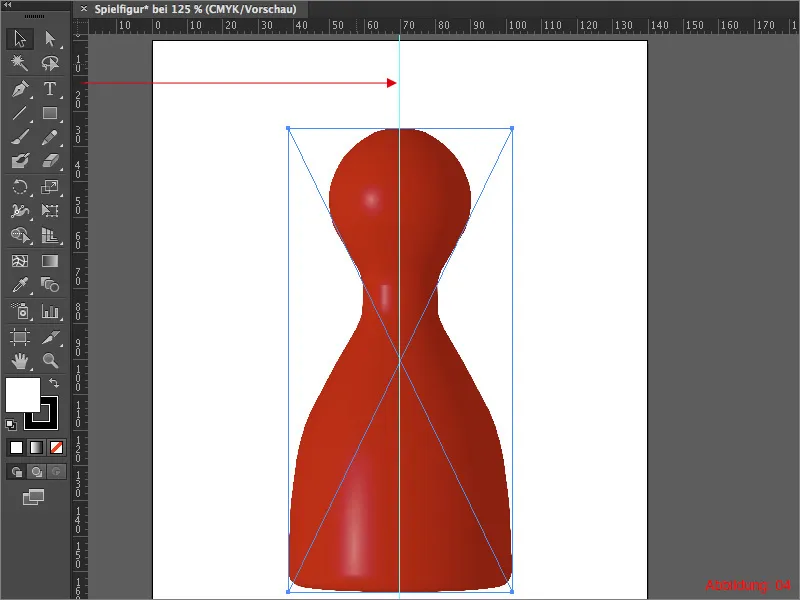Image resolution: width=800 pixels, height=600 pixels.
Task: Select the Hand tool
Action: [x=20, y=361]
